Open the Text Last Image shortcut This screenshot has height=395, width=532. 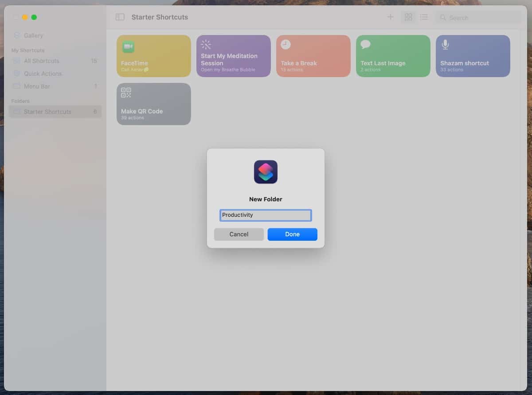pyautogui.click(x=393, y=56)
